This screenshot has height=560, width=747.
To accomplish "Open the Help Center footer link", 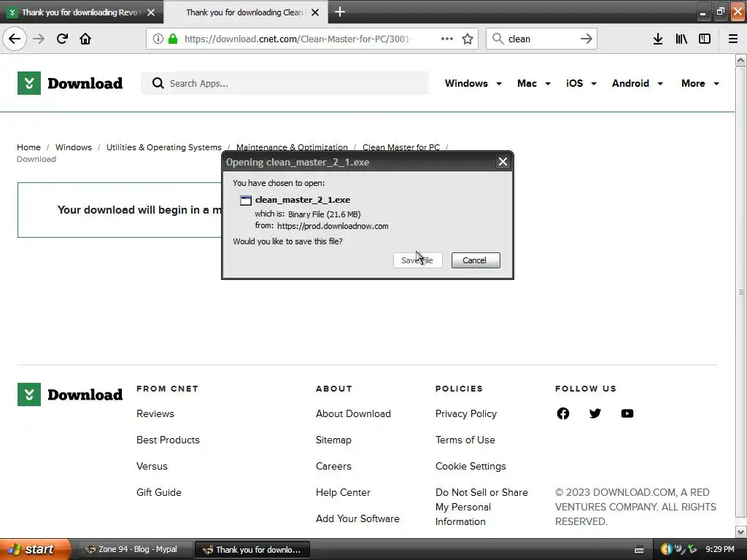I will click(343, 492).
